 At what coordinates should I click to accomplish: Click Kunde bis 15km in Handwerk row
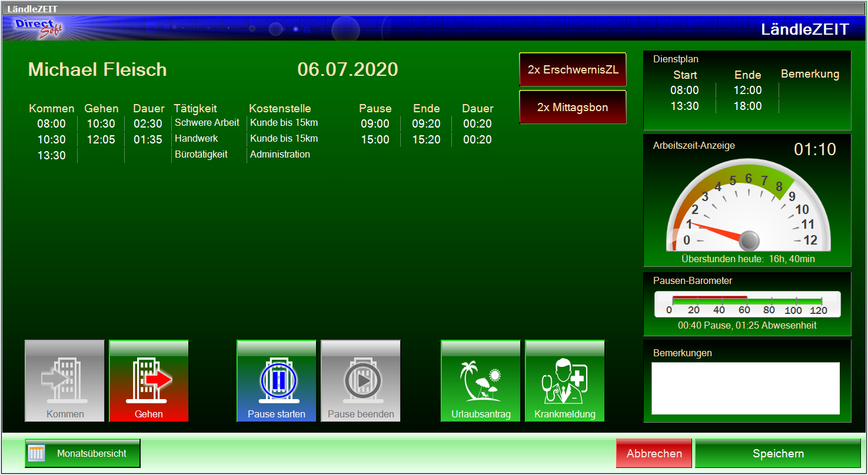tap(284, 139)
